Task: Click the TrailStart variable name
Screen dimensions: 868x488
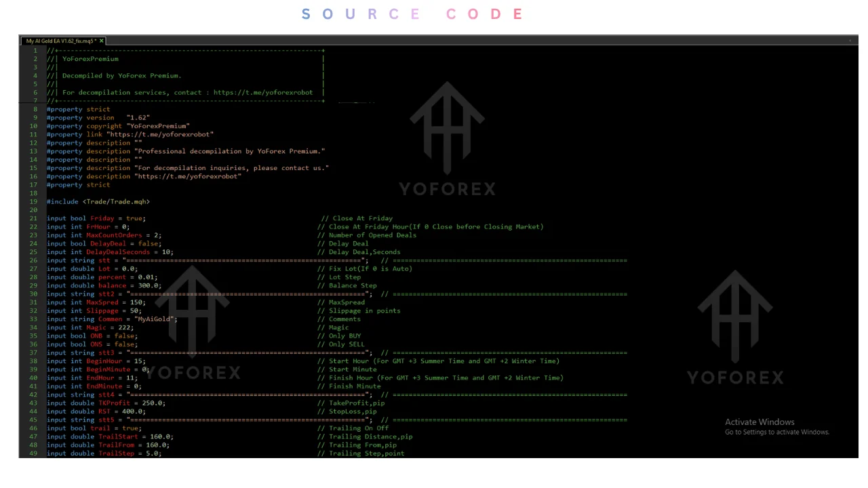Action: 118,436
